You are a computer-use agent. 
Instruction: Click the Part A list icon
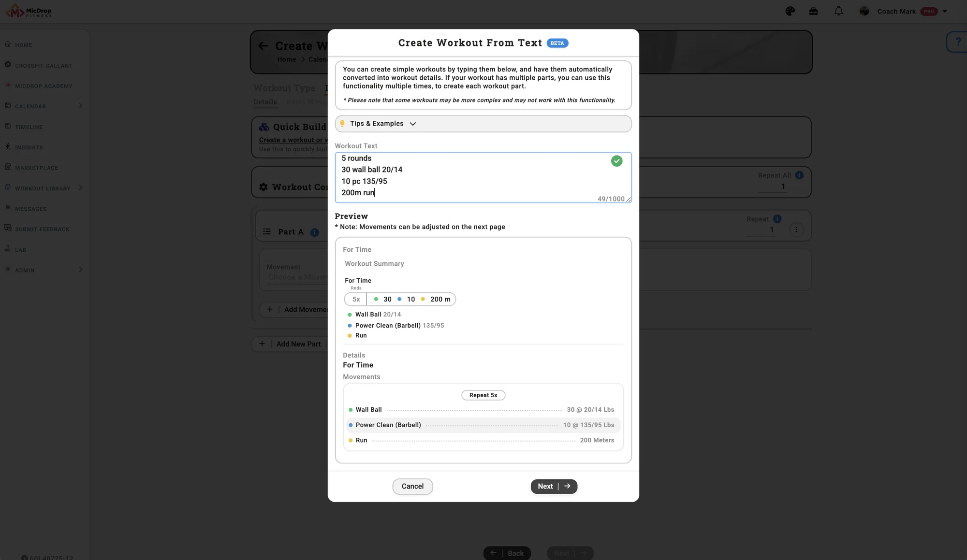[267, 232]
